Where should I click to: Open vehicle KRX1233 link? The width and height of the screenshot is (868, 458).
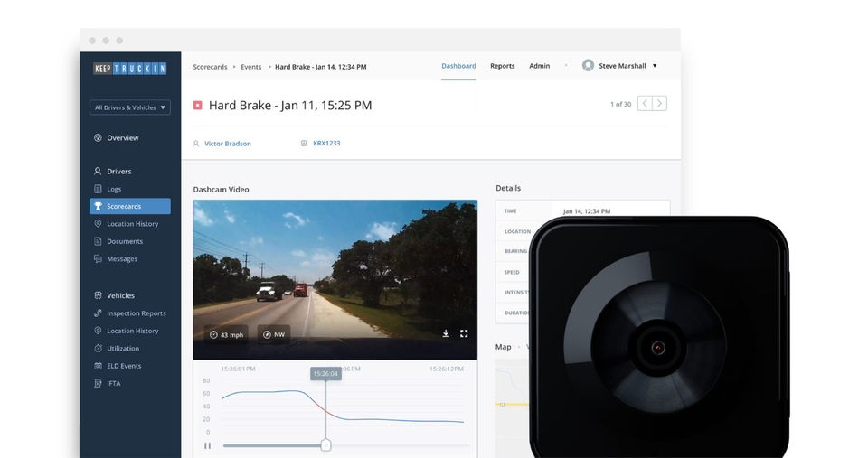pos(326,144)
